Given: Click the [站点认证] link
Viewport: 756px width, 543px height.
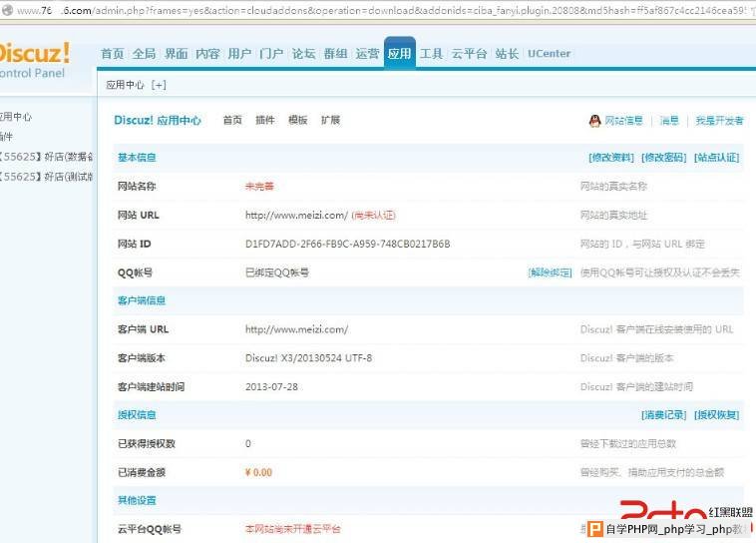Looking at the screenshot, I should click(716, 158).
